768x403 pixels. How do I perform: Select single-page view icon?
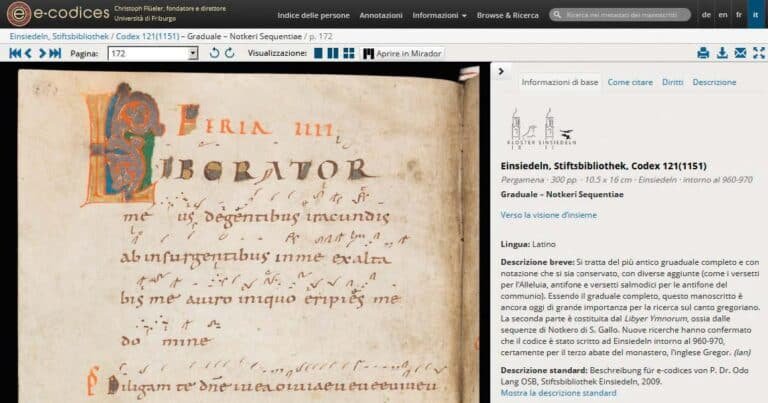[318, 53]
